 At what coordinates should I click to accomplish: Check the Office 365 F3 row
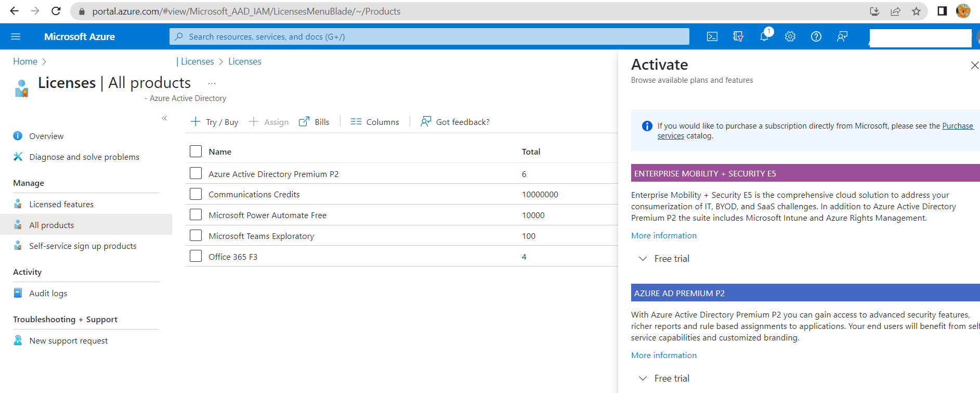coord(195,256)
